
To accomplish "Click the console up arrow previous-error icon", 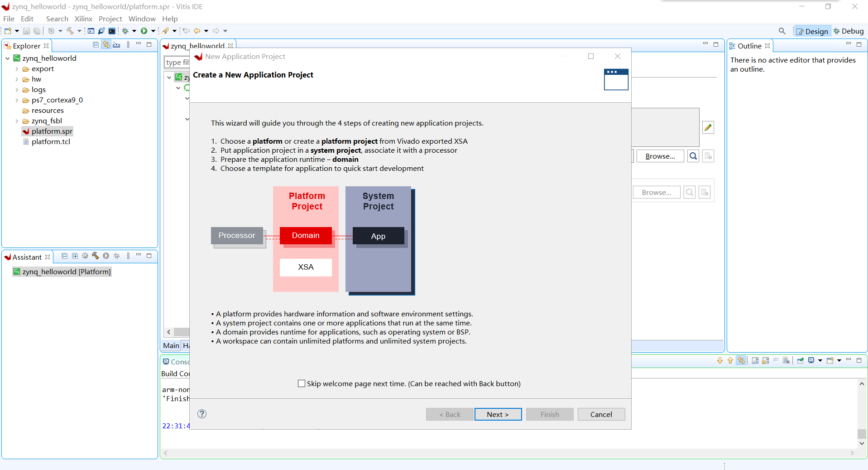I will (730, 360).
